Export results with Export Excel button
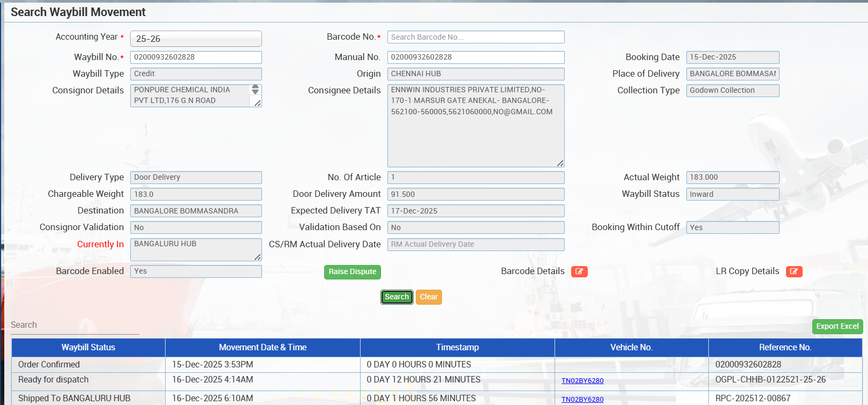The width and height of the screenshot is (868, 405). [837, 326]
